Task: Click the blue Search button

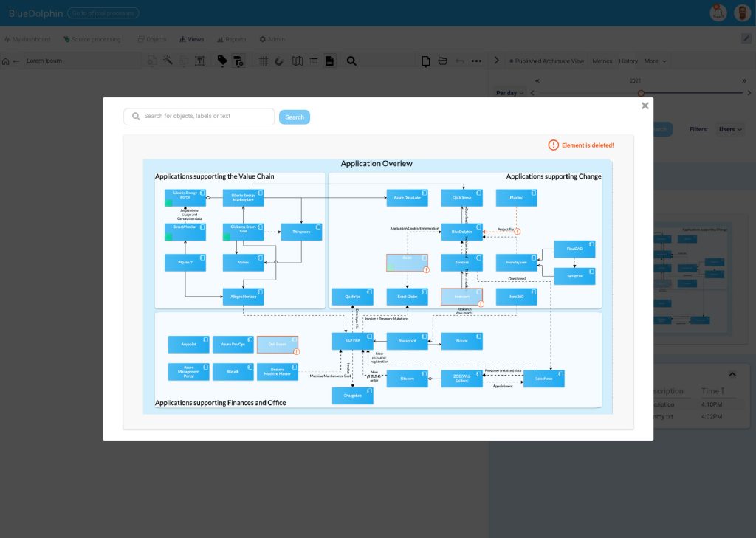Action: (x=294, y=117)
